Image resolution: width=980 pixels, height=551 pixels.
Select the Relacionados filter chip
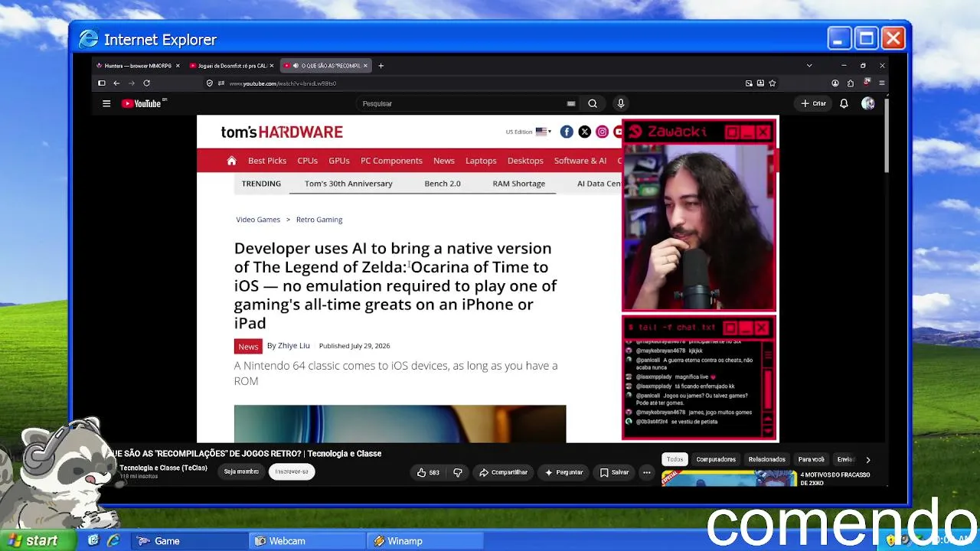point(767,460)
